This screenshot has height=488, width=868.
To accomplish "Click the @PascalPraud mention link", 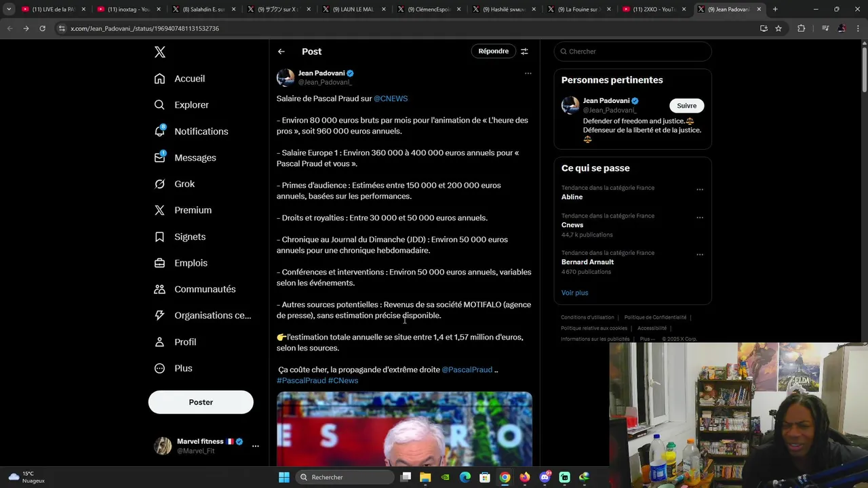I will tap(467, 369).
